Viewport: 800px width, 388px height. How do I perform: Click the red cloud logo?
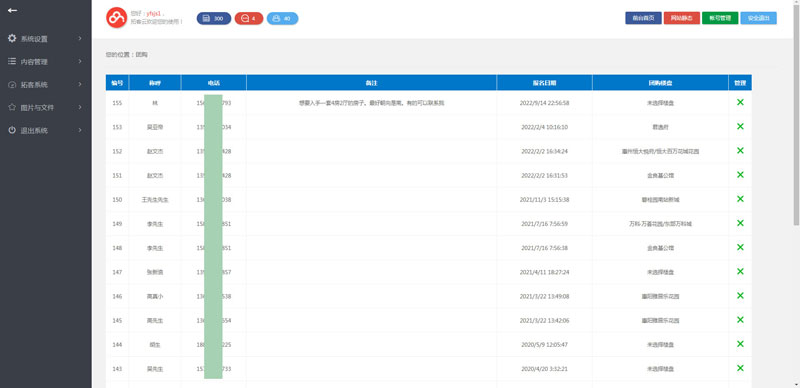[x=116, y=18]
